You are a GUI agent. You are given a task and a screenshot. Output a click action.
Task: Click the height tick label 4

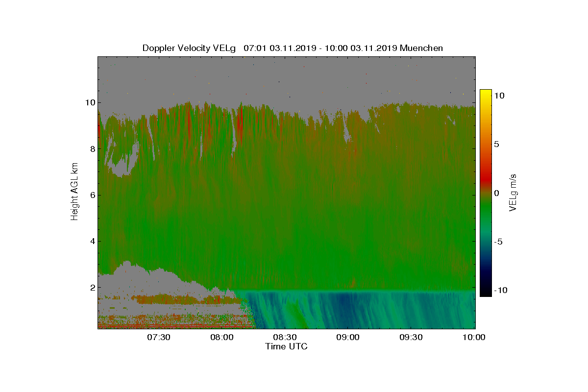tap(92, 241)
